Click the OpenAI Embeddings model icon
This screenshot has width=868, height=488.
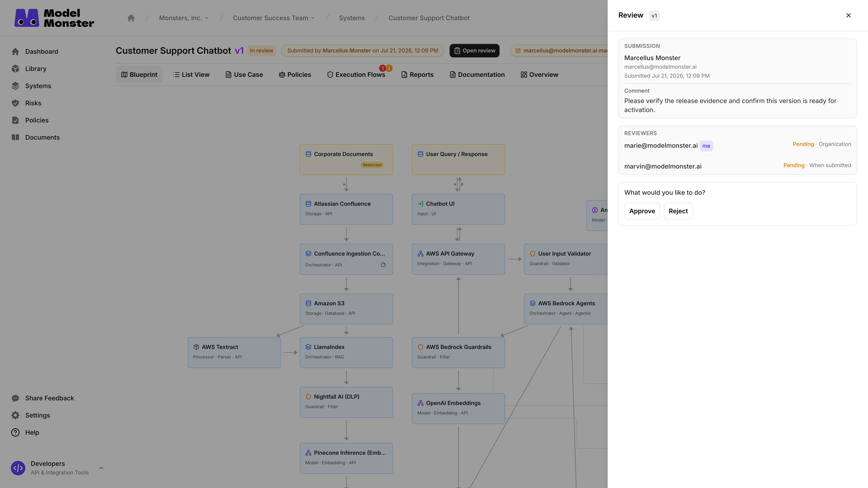point(421,403)
